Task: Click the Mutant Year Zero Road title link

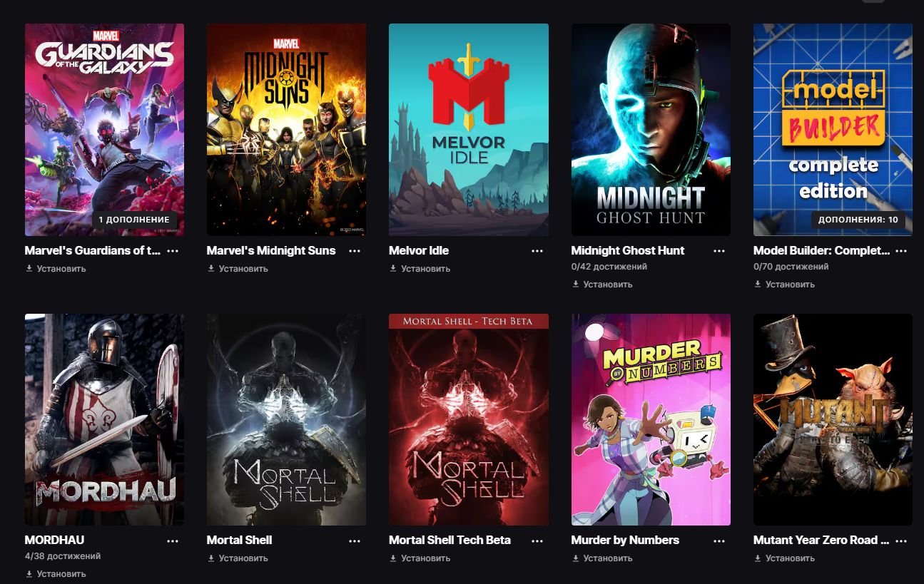Action: tap(821, 541)
